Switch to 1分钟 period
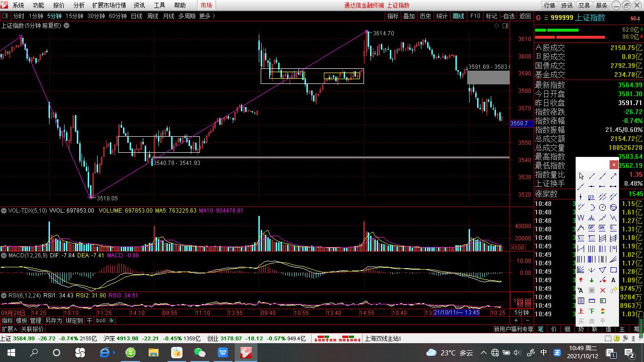644x362 pixels. (36, 16)
